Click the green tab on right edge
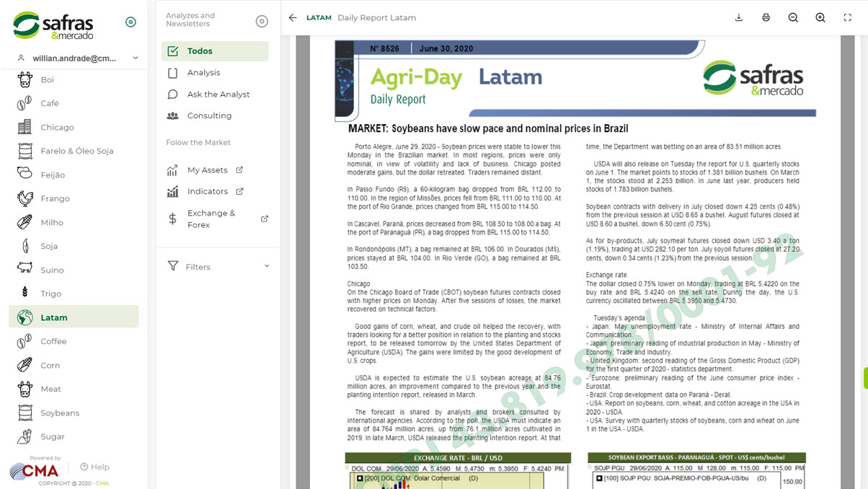This screenshot has width=868, height=489. [865, 378]
